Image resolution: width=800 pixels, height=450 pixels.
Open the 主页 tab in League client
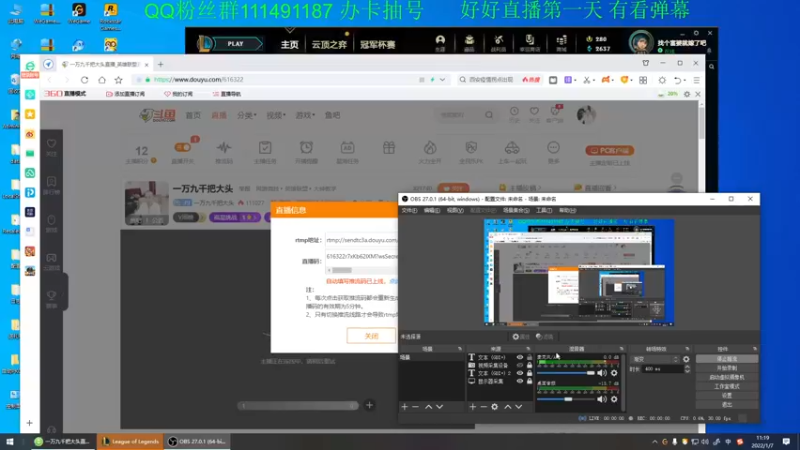[289, 45]
